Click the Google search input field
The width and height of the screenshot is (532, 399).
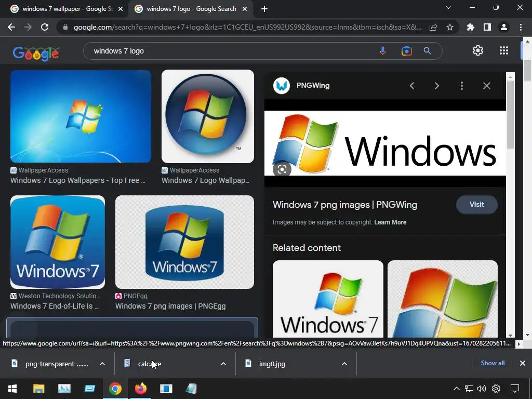tap(231, 51)
